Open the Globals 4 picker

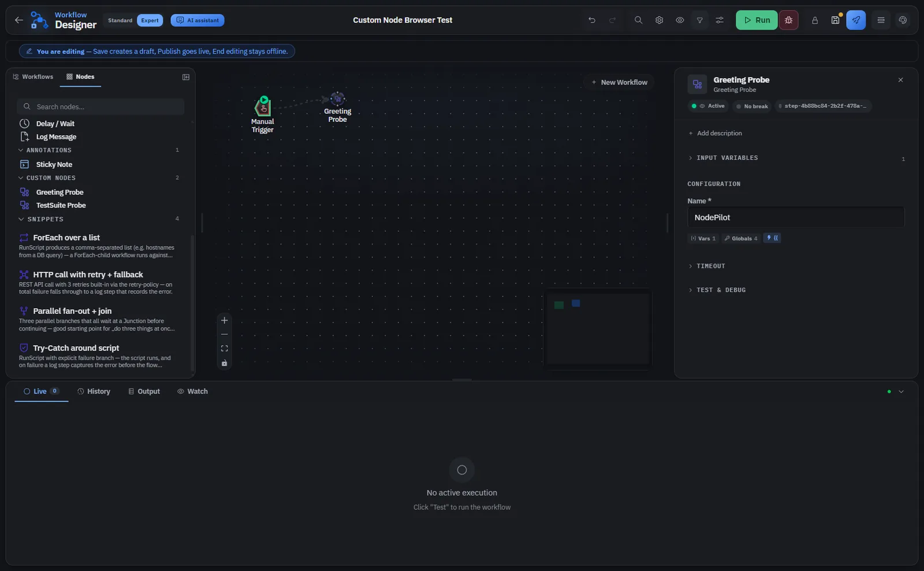(740, 239)
